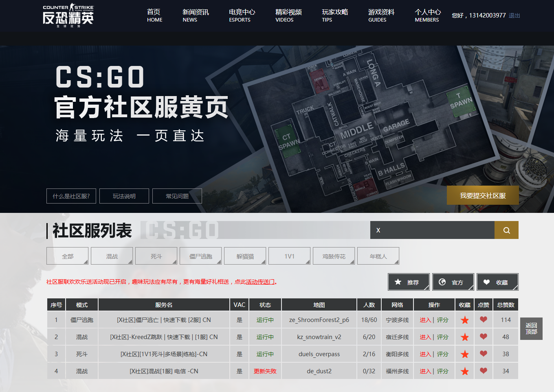This screenshot has height=392, width=554.
Task: Click the 我要提交社区服 submit button
Action: [483, 195]
